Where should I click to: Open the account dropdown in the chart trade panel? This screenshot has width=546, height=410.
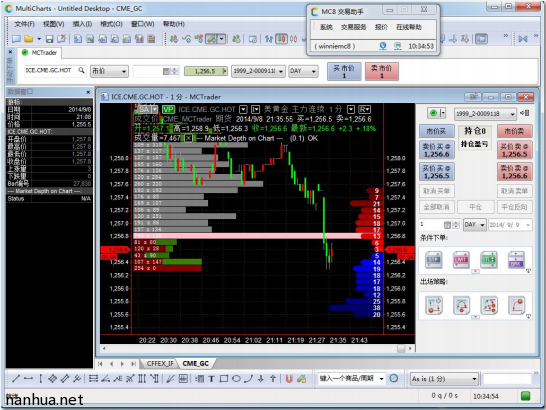[485, 114]
